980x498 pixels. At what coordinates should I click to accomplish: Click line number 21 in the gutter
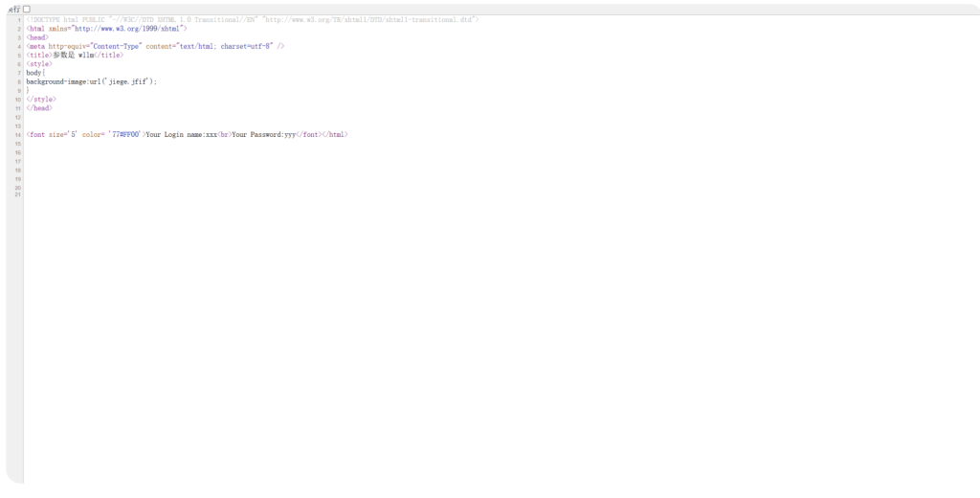[19, 194]
